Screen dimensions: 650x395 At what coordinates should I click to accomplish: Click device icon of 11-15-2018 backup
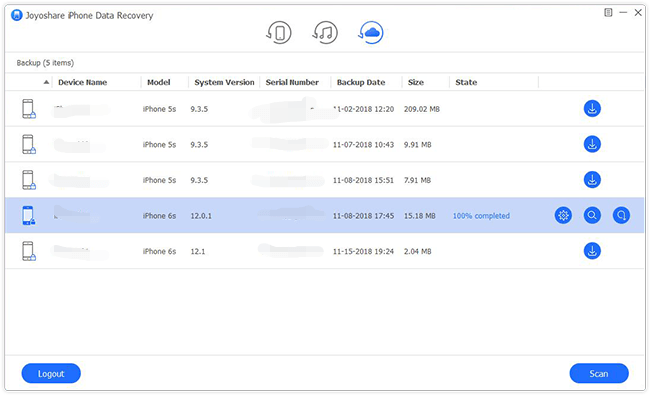(29, 251)
